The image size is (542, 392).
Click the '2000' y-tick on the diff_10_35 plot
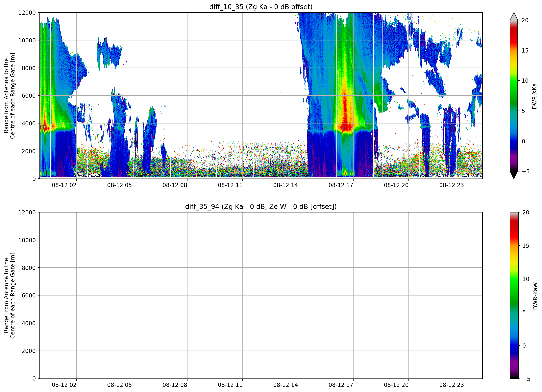[29, 151]
